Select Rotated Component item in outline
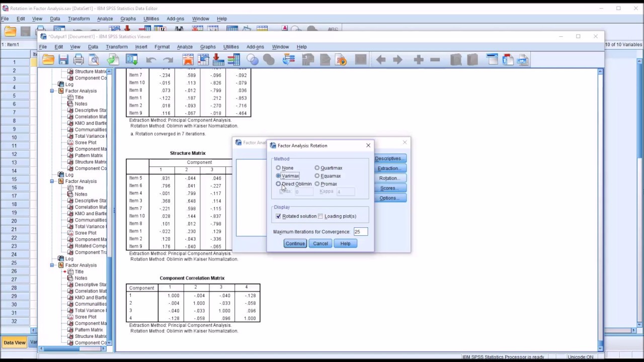Image resolution: width=644 pixels, height=362 pixels. (91, 246)
